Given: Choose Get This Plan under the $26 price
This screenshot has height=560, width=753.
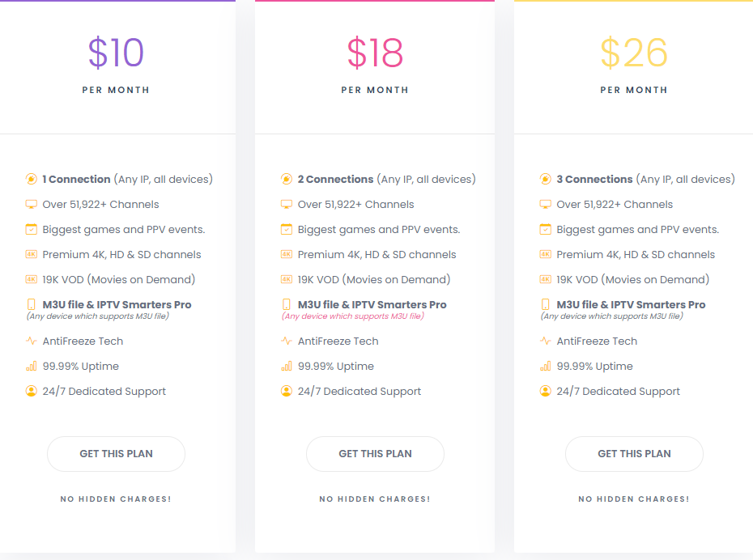Looking at the screenshot, I should [x=634, y=454].
